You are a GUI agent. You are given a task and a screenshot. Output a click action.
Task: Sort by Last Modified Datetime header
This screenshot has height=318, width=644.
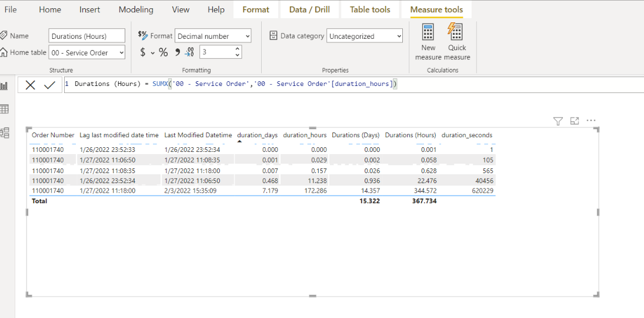click(x=198, y=135)
